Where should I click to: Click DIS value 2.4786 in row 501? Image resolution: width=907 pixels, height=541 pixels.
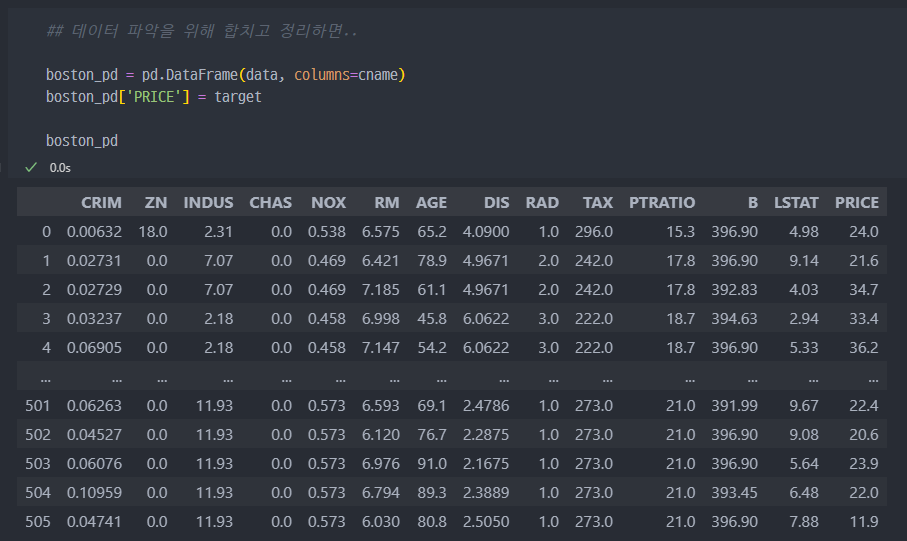click(x=486, y=406)
